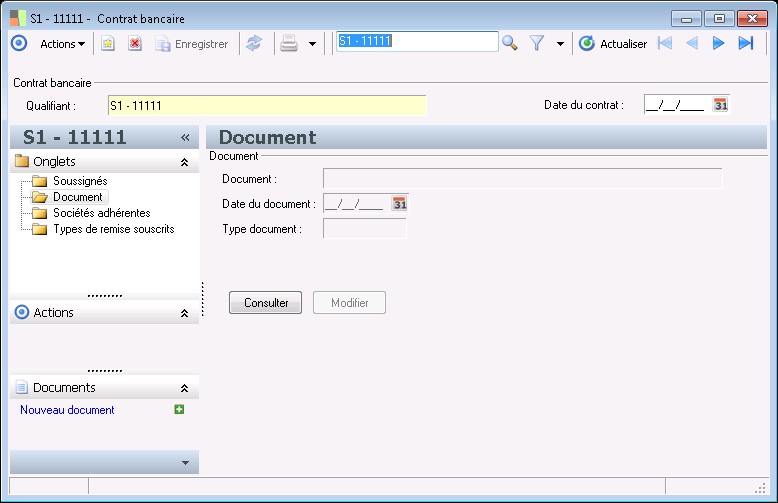Click the filter funnel icon

point(537,43)
